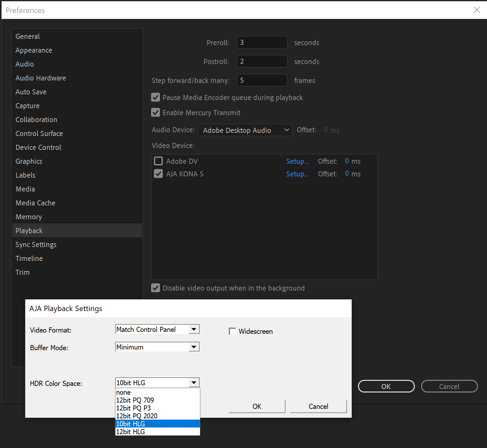Click the Adobe DV offset value

[x=347, y=161]
